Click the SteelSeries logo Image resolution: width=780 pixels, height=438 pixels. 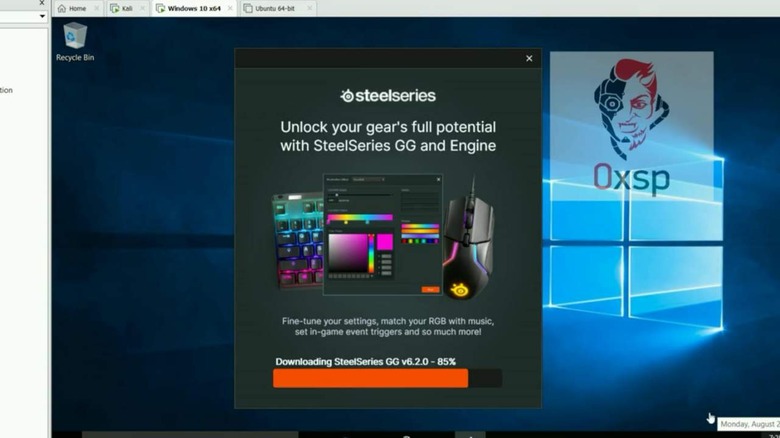click(388, 96)
